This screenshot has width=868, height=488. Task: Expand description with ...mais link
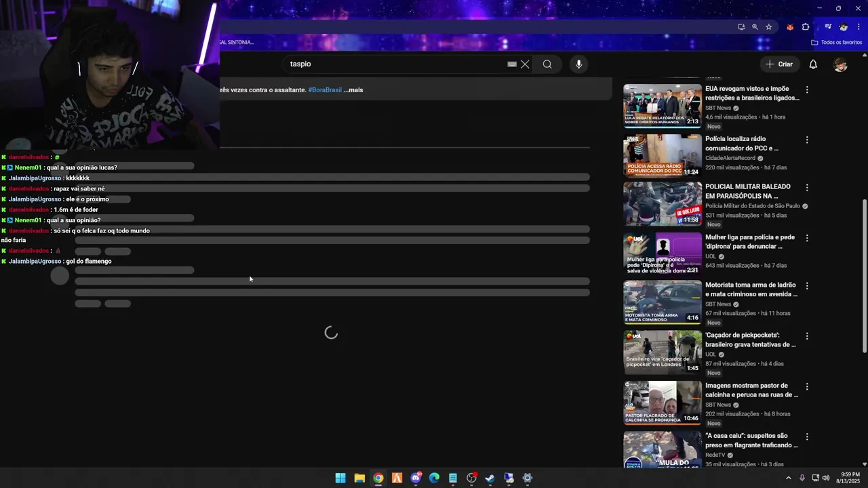353,90
